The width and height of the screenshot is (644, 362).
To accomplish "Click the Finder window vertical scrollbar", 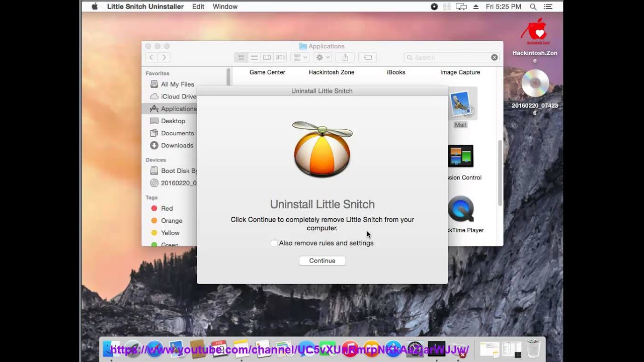I will 500,172.
